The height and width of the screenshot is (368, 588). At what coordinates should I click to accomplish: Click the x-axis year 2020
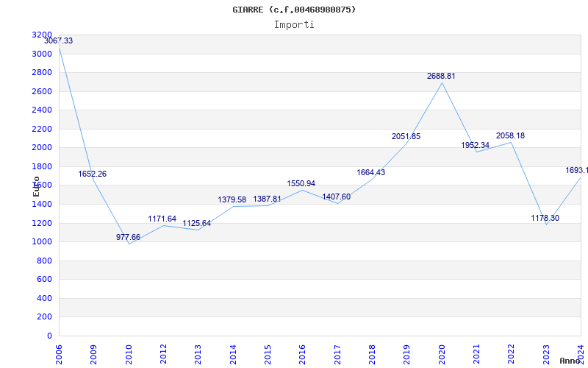pyautogui.click(x=442, y=355)
